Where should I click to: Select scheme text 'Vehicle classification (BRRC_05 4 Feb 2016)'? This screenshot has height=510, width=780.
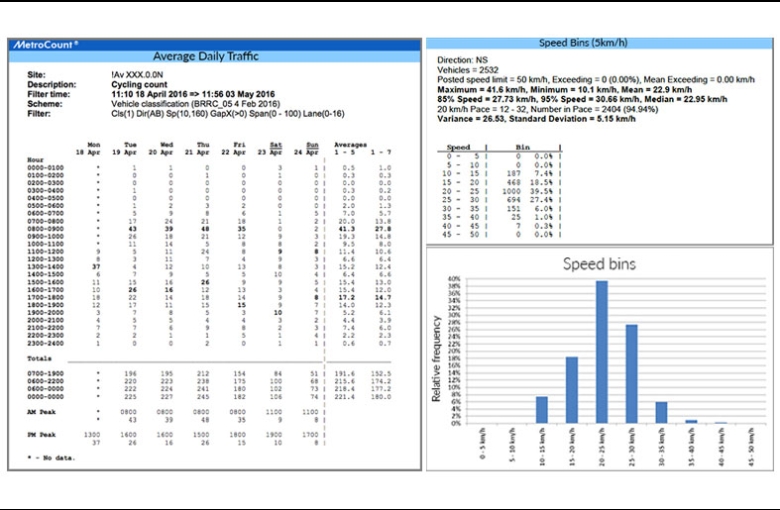point(195,104)
